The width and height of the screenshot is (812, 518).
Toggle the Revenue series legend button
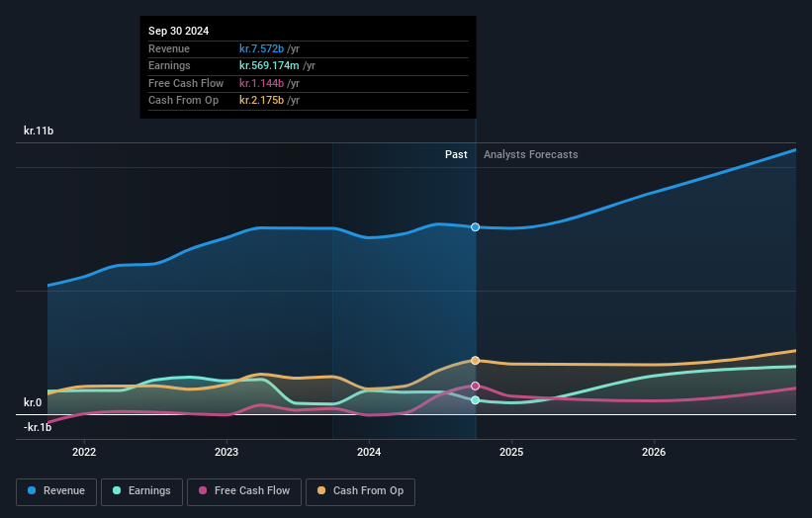pyautogui.click(x=56, y=491)
